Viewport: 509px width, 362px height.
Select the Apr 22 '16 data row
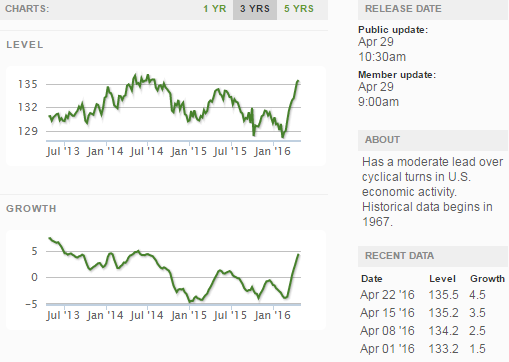pyautogui.click(x=433, y=295)
